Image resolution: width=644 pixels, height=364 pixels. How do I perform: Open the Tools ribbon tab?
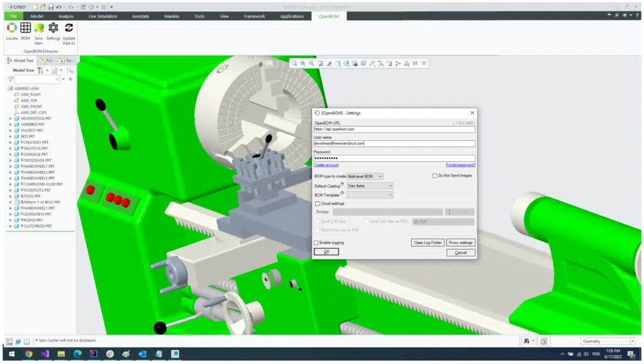(199, 16)
